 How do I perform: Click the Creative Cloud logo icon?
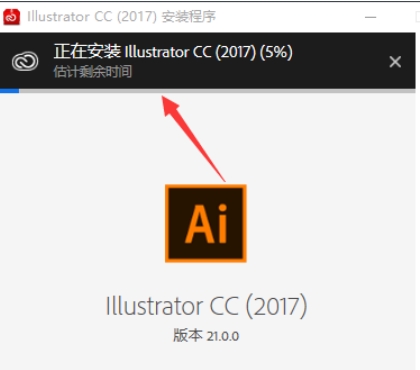25,61
